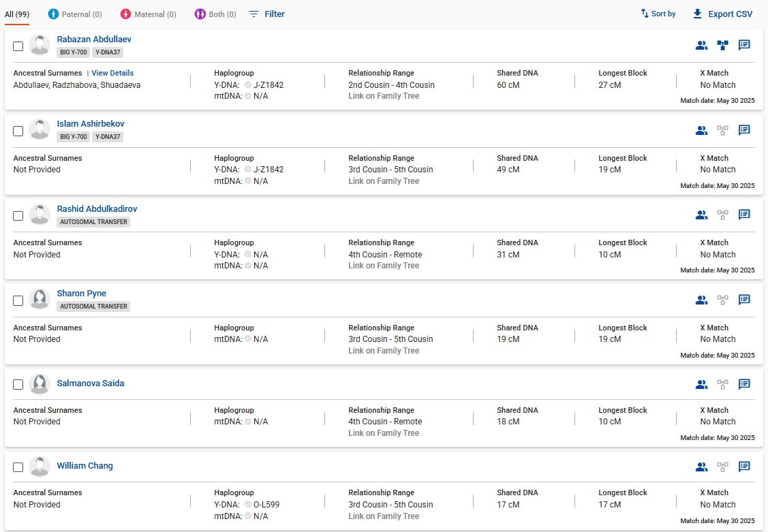Export matches with Export CSV

click(x=722, y=14)
